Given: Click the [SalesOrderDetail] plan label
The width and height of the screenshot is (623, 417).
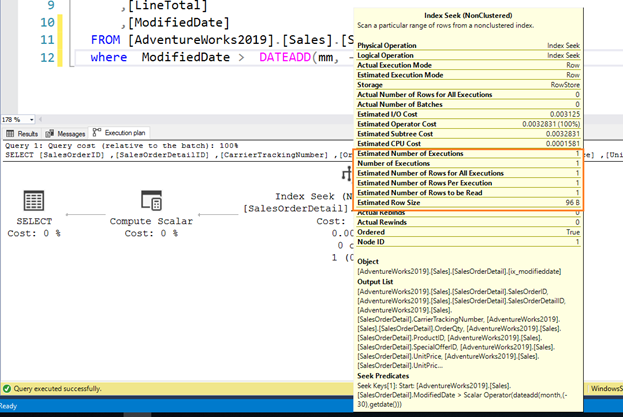Looking at the screenshot, I should [x=296, y=208].
